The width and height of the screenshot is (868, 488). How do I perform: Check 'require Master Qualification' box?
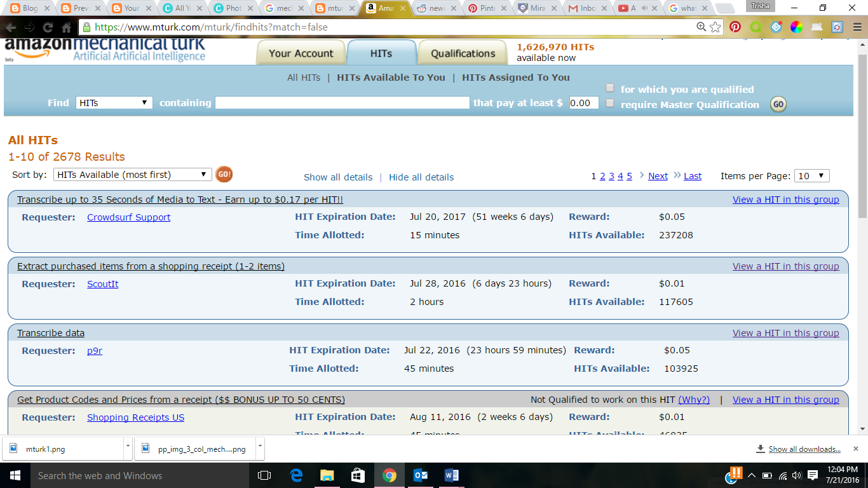click(610, 103)
